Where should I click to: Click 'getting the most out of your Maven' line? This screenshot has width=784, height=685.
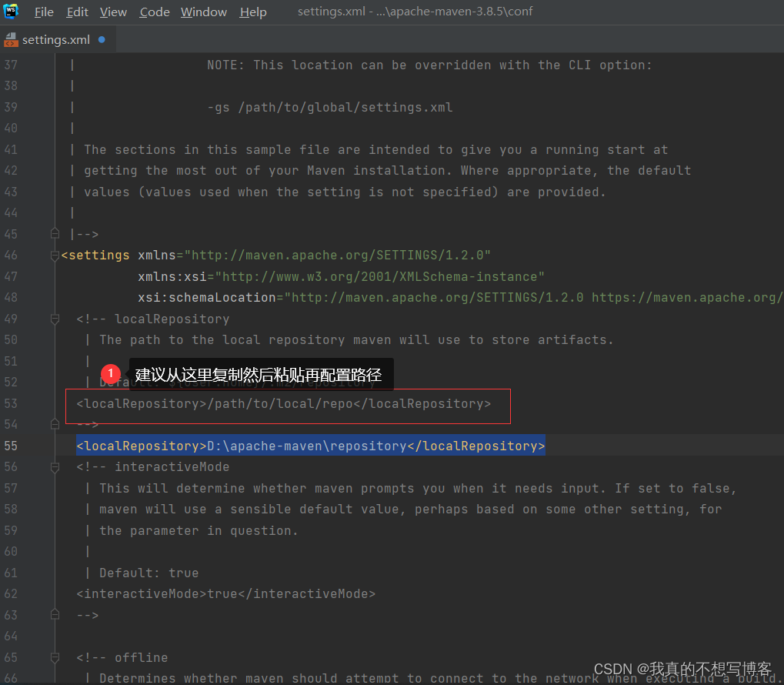pos(387,171)
